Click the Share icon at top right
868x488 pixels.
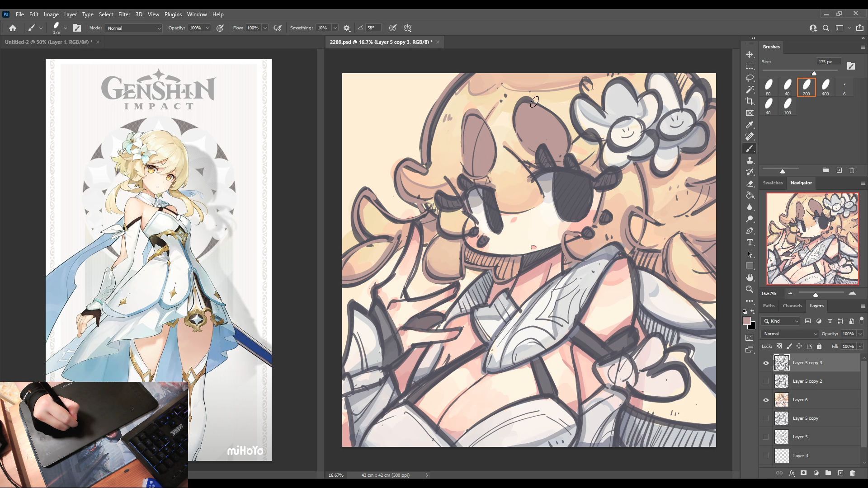860,28
